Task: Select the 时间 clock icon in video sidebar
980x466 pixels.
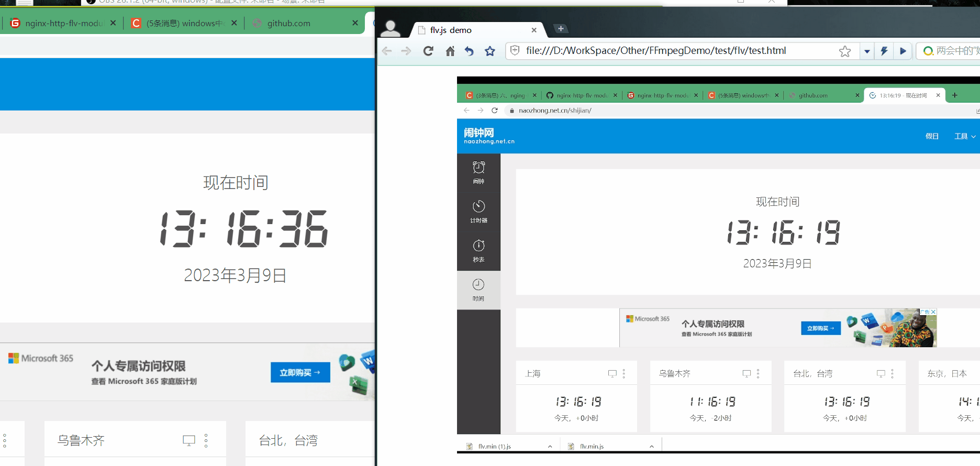Action: coord(478,290)
